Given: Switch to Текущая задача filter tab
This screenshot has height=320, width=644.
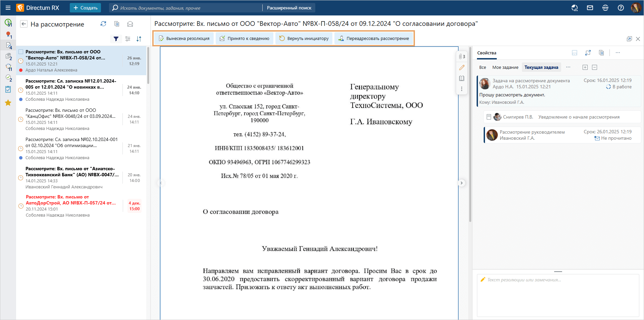Looking at the screenshot, I should tap(541, 67).
